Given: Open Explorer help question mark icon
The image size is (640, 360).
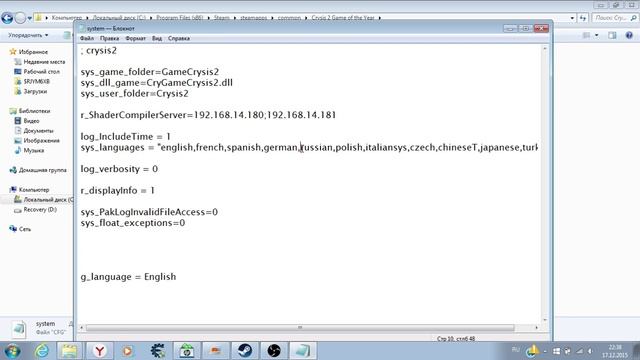Looking at the screenshot, I should [x=629, y=36].
